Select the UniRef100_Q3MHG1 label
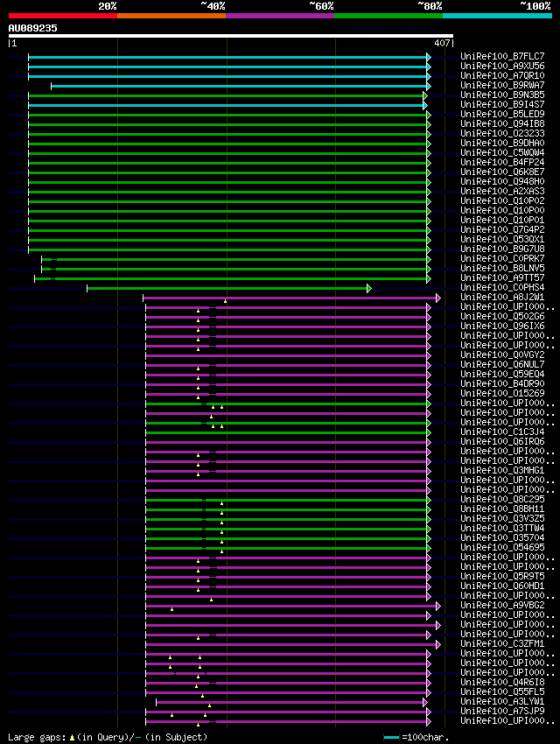560x744 pixels. pos(502,470)
